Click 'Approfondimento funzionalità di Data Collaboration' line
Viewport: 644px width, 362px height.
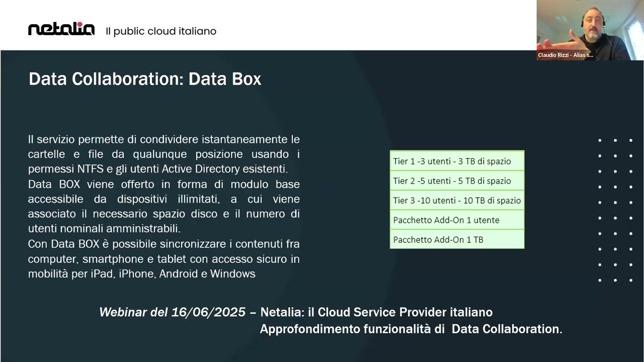411,329
